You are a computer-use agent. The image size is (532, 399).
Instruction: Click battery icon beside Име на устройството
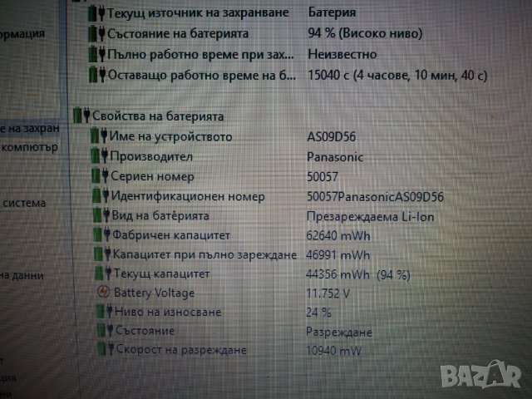pyautogui.click(x=99, y=135)
